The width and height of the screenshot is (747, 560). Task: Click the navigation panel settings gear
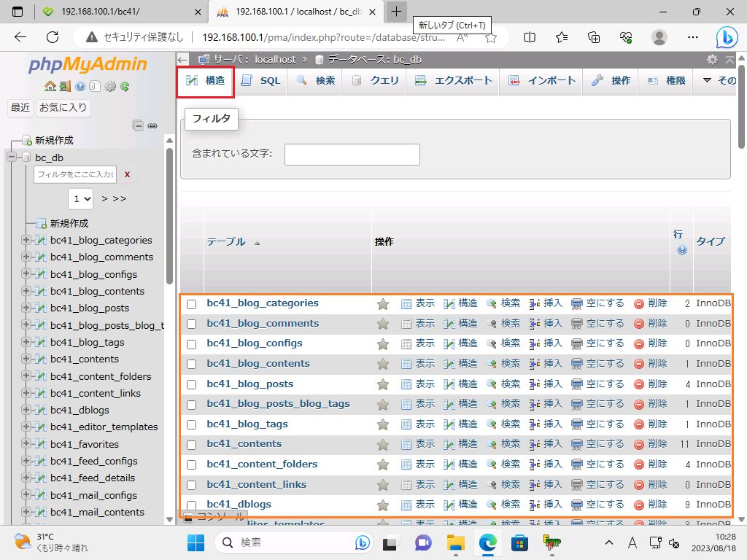110,86
